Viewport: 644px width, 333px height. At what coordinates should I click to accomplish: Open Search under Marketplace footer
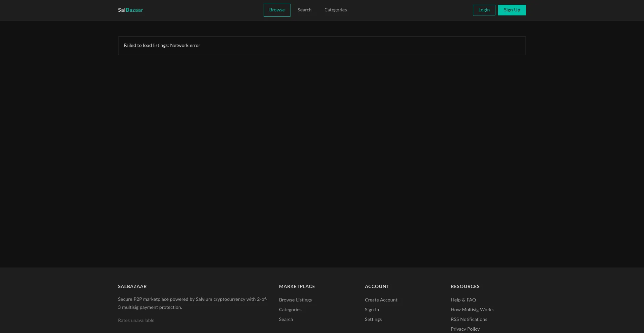pyautogui.click(x=286, y=320)
